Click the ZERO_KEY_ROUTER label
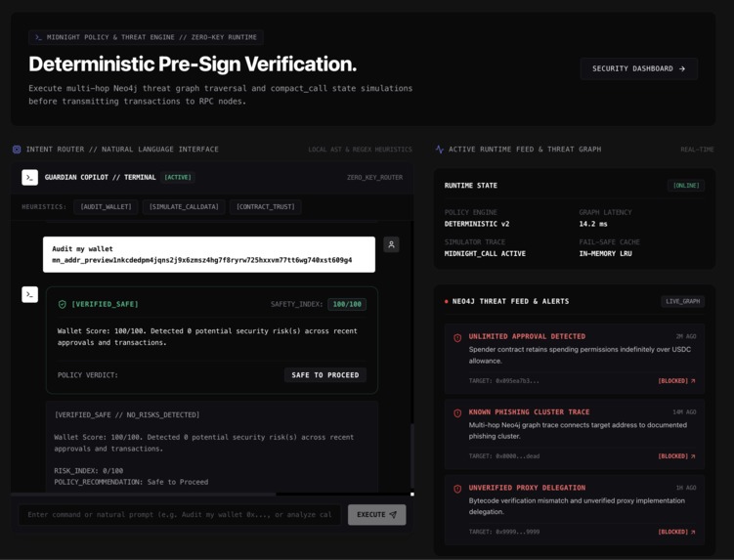Viewport: 734px width, 560px height. (x=374, y=178)
